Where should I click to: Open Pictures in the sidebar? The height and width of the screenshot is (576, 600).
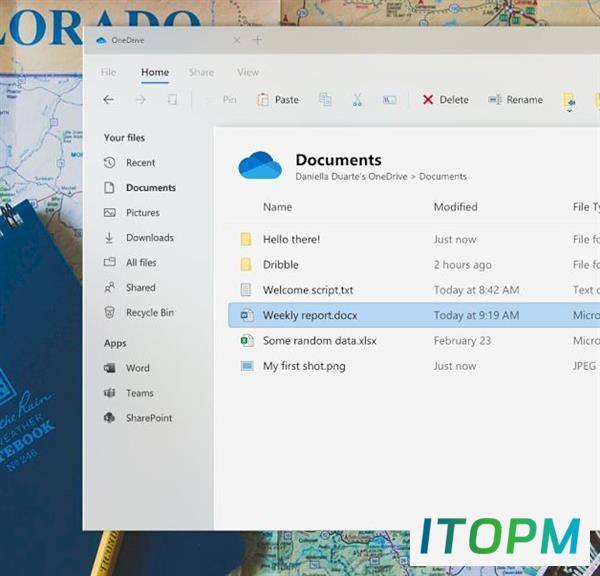click(132, 212)
